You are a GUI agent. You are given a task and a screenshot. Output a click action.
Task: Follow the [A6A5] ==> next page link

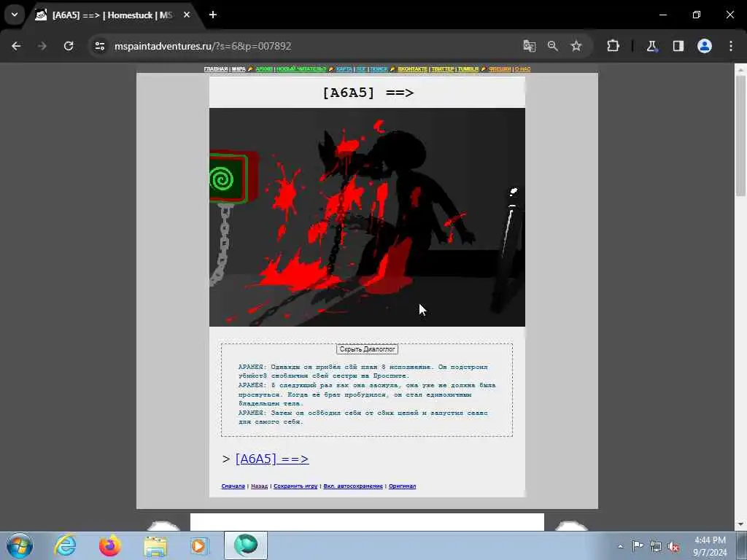[x=272, y=459]
